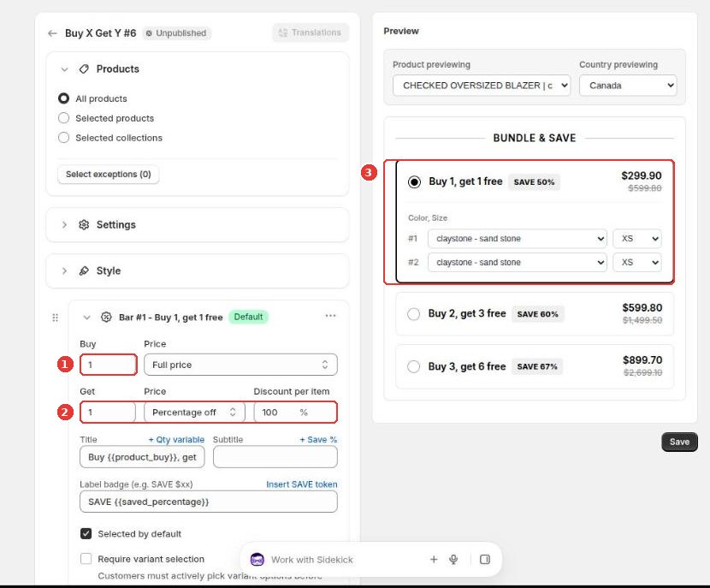
Task: Click the Bar #1 discount badge icon
Action: [x=106, y=317]
